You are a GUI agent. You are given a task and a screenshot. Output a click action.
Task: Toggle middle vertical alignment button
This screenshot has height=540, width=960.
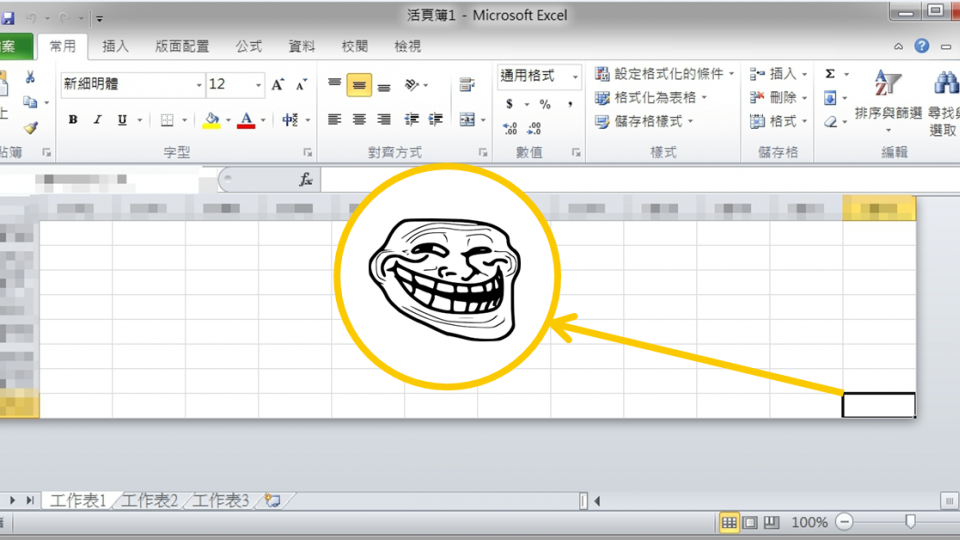pyautogui.click(x=359, y=86)
